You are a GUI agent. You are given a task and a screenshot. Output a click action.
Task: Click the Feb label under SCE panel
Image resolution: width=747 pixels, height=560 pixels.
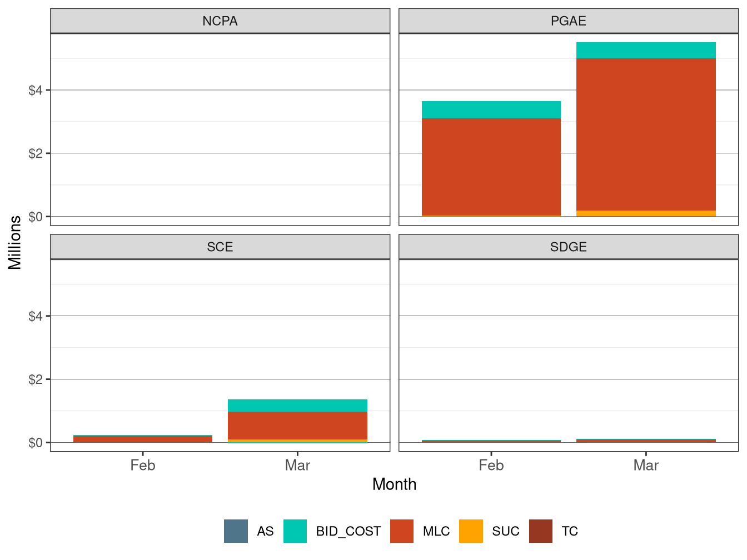pyautogui.click(x=143, y=465)
